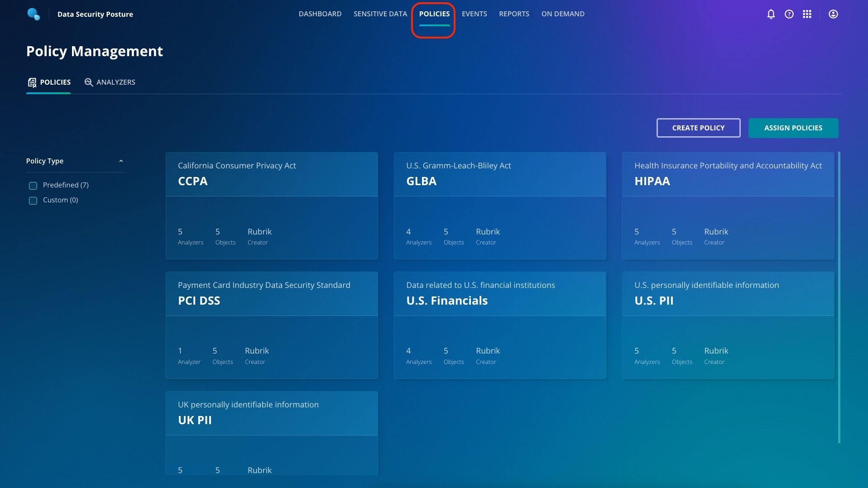Click the Policies sub-tab document icon
This screenshot has width=868, height=488.
pos(32,82)
